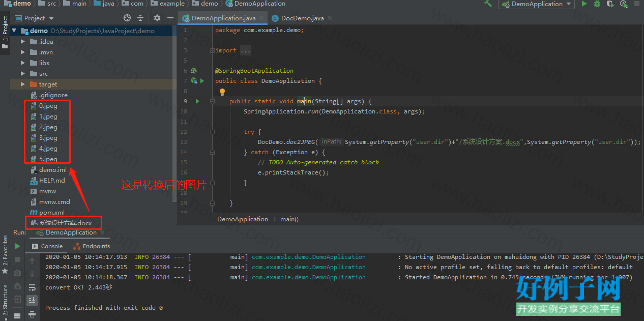Expand the target folder
This screenshot has width=644, height=321.
[23, 84]
